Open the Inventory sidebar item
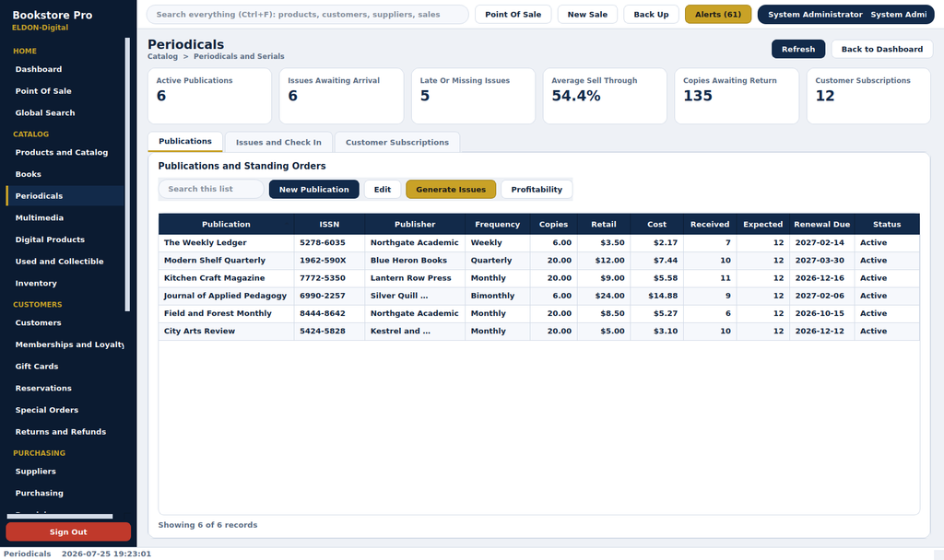 pyautogui.click(x=65, y=283)
